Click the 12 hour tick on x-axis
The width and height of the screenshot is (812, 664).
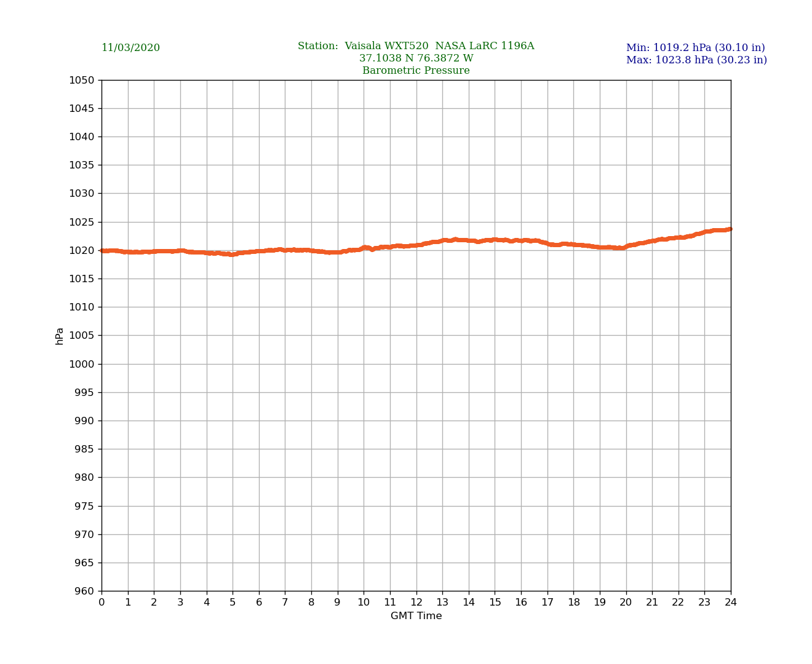(416, 603)
